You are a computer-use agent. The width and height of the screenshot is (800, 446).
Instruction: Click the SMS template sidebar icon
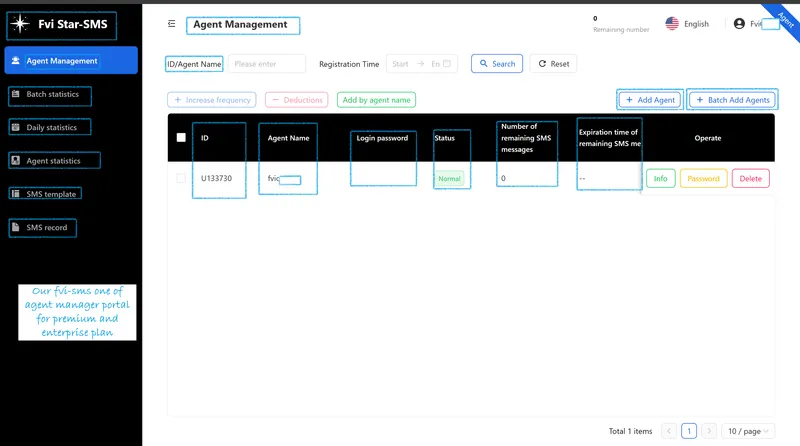click(16, 193)
